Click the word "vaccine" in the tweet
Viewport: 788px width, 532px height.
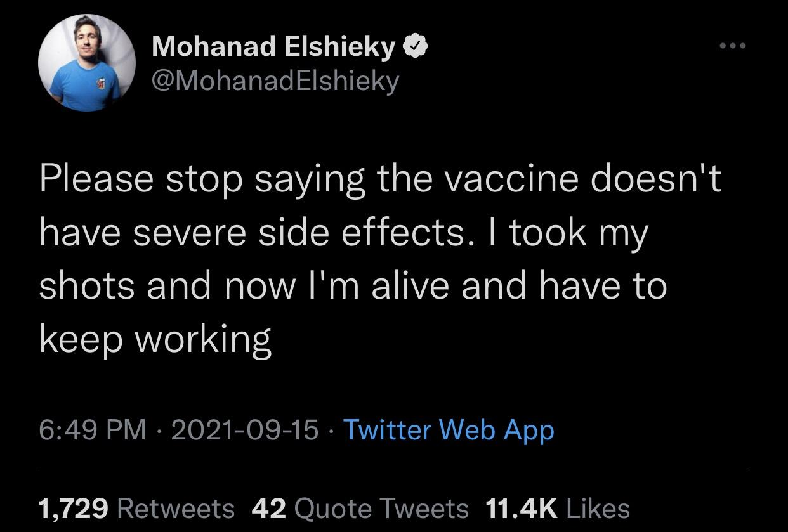[511, 180]
